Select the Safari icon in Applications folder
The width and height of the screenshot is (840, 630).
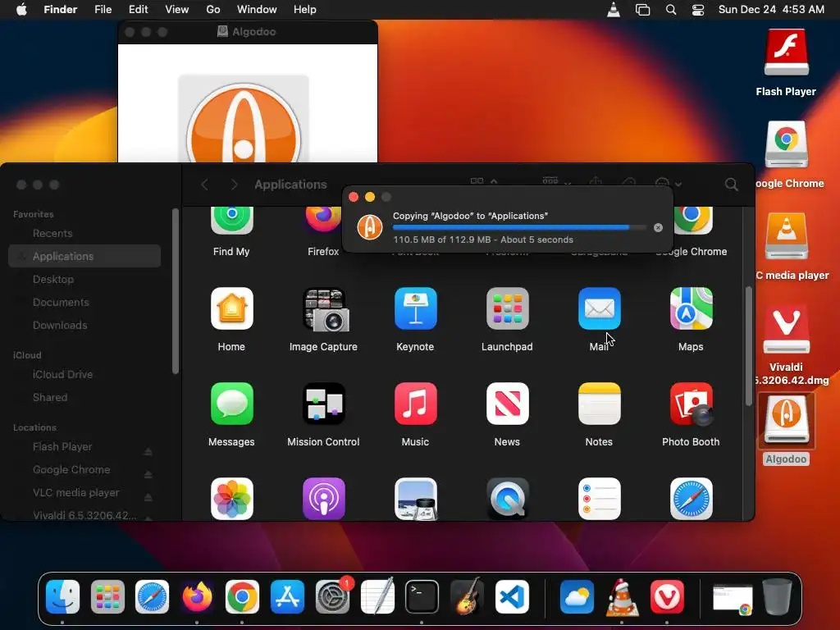point(691,499)
